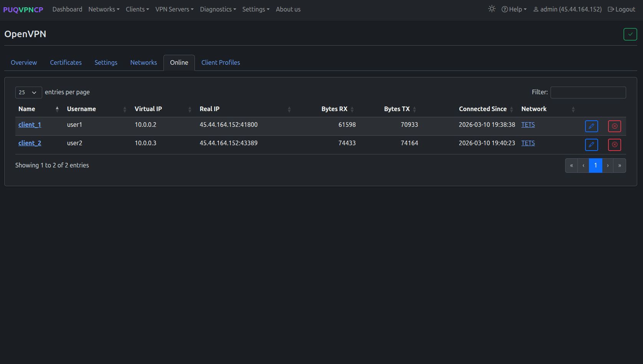Open the About us page
This screenshot has height=364, width=643.
288,9
